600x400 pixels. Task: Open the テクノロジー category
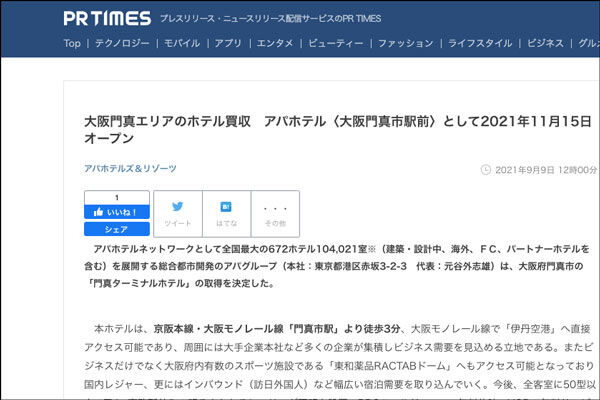point(122,43)
